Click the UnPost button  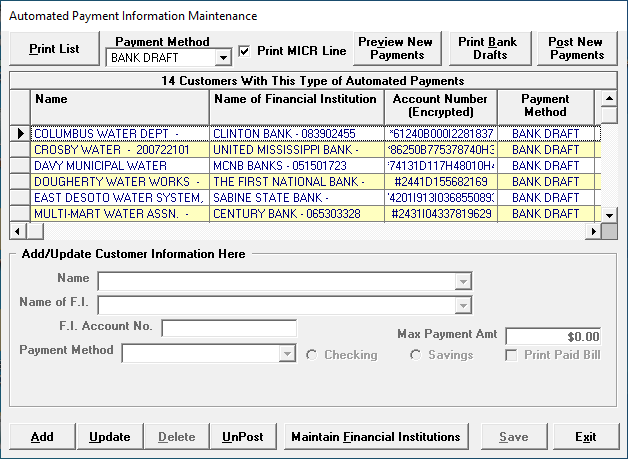tap(243, 437)
